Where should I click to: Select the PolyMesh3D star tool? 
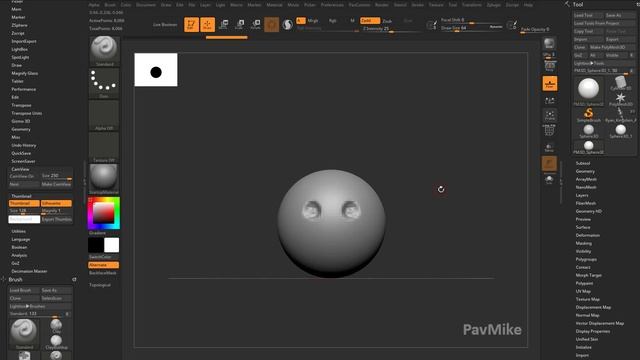(x=620, y=99)
